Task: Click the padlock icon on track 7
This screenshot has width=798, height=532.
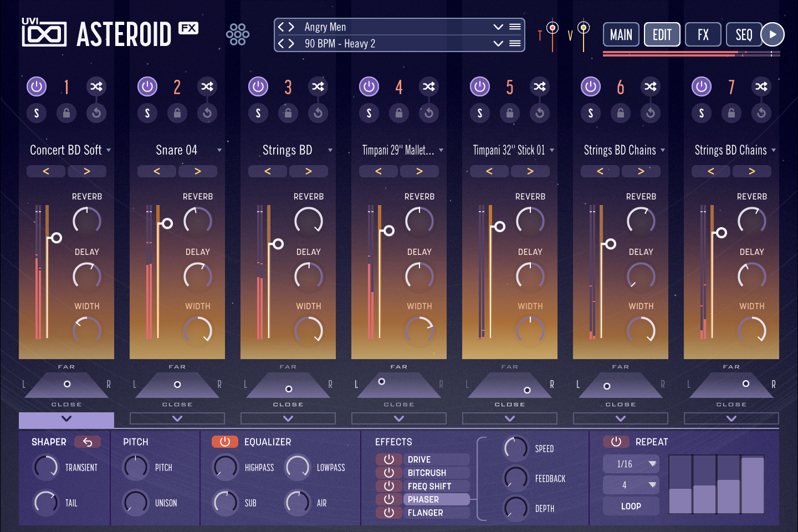Action: coord(731,113)
